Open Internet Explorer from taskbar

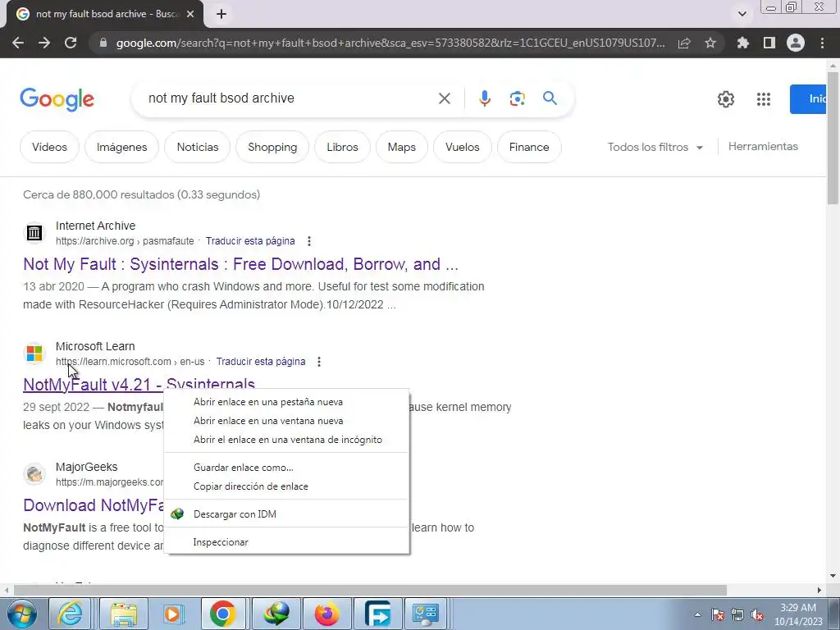click(71, 614)
